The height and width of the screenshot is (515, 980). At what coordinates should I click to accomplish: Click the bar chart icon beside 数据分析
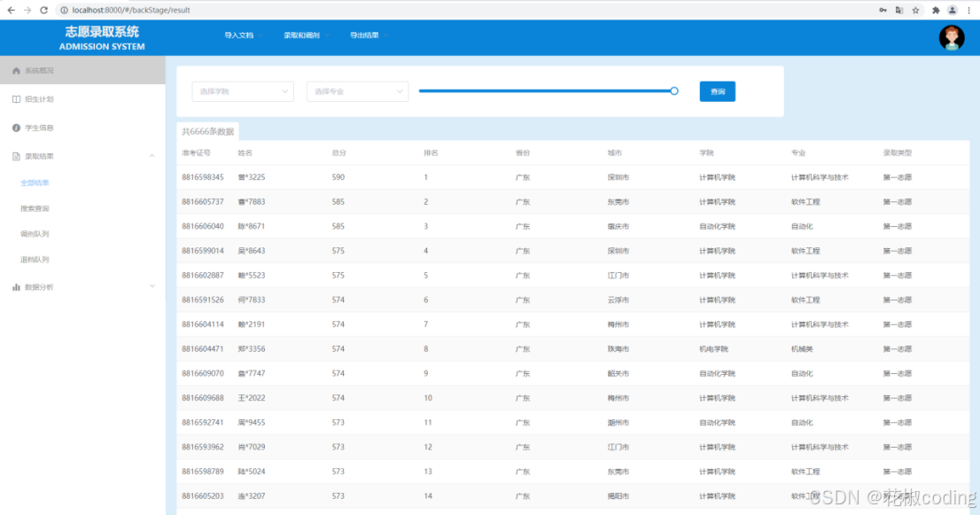[16, 287]
